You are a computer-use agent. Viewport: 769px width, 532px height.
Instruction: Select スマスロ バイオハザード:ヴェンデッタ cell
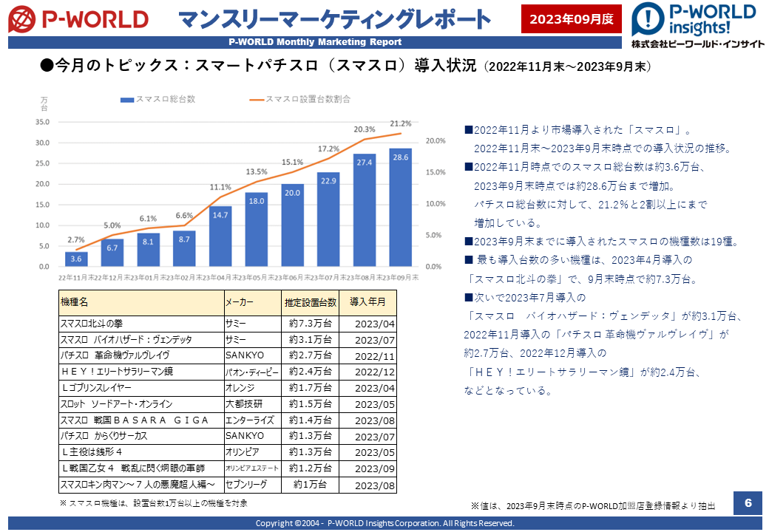pyautogui.click(x=141, y=340)
